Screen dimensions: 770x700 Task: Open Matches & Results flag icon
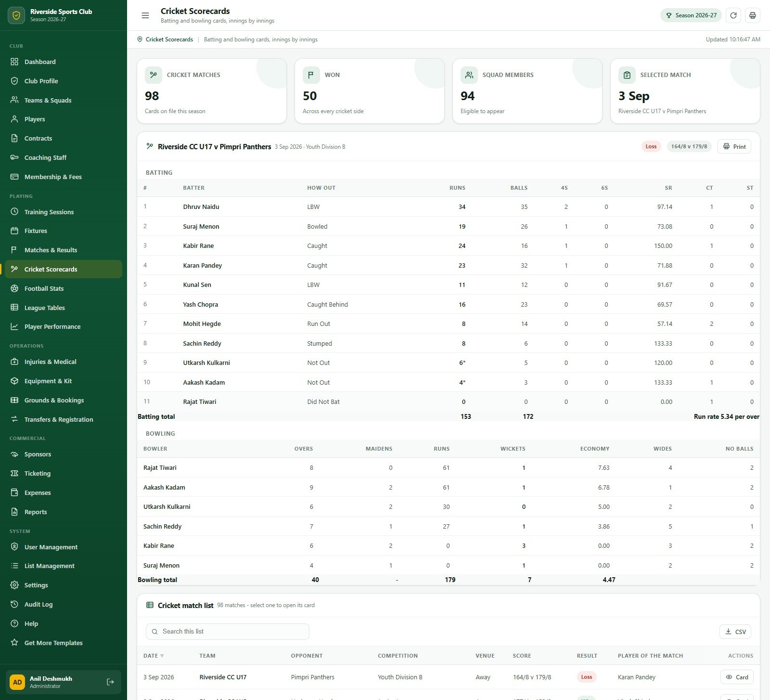click(x=14, y=250)
